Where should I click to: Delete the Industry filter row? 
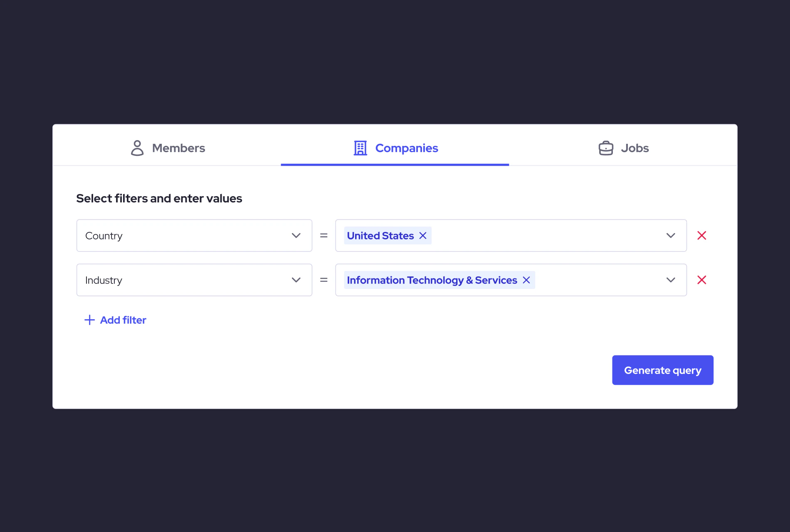702,280
